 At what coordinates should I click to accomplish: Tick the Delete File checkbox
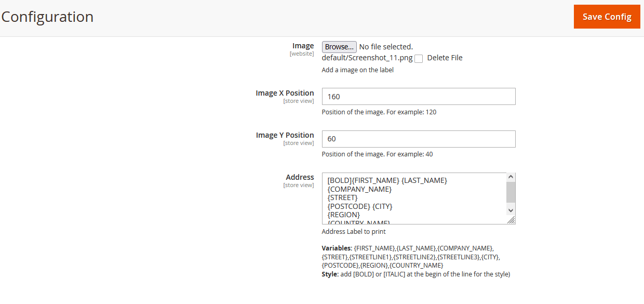point(419,59)
